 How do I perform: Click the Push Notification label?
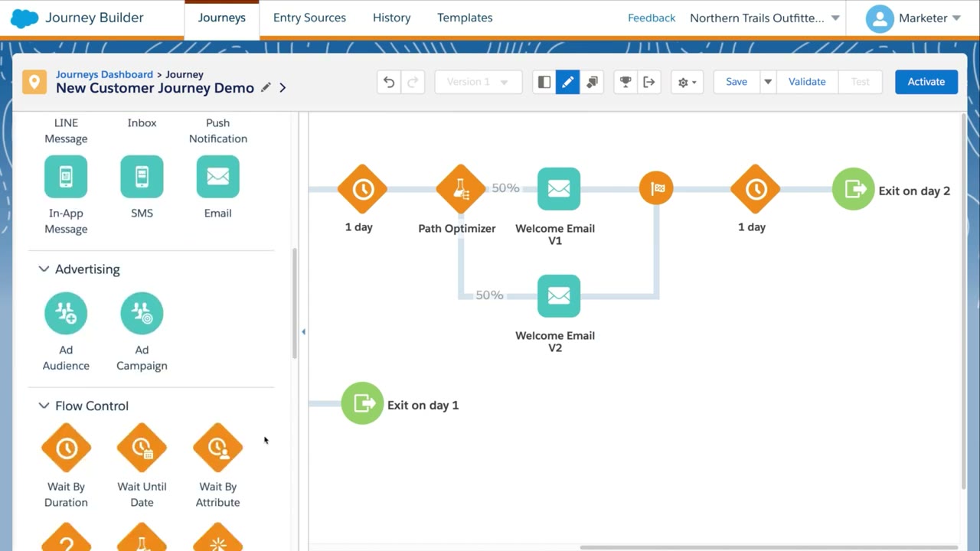point(217,131)
